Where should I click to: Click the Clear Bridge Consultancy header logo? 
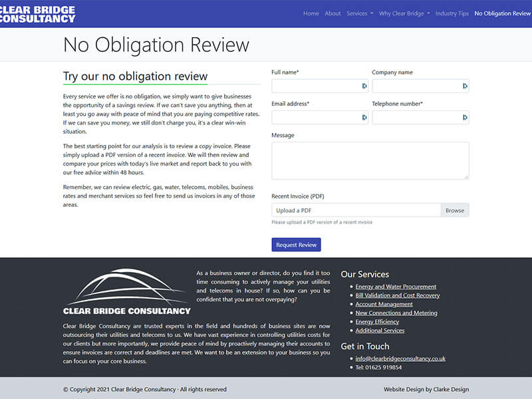click(37, 14)
